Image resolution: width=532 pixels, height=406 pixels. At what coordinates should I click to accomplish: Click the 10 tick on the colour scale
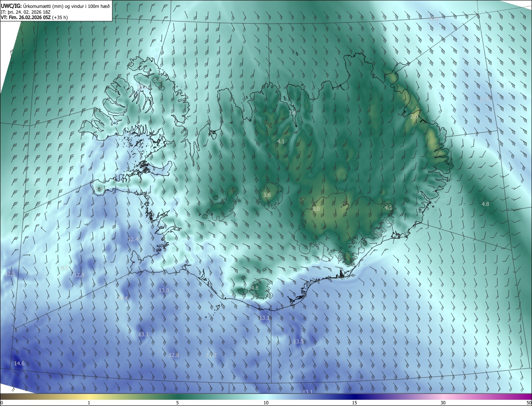point(266,403)
